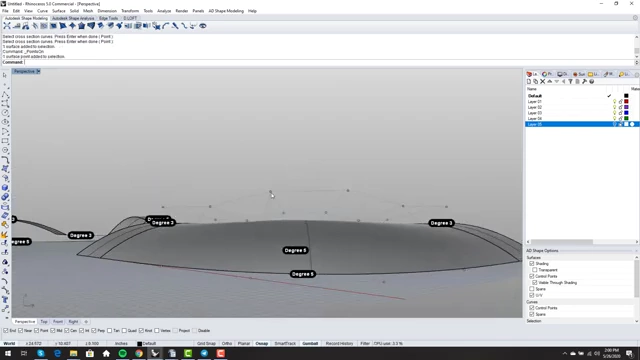Click the fillet curve tool in the left sidebar

5,160
